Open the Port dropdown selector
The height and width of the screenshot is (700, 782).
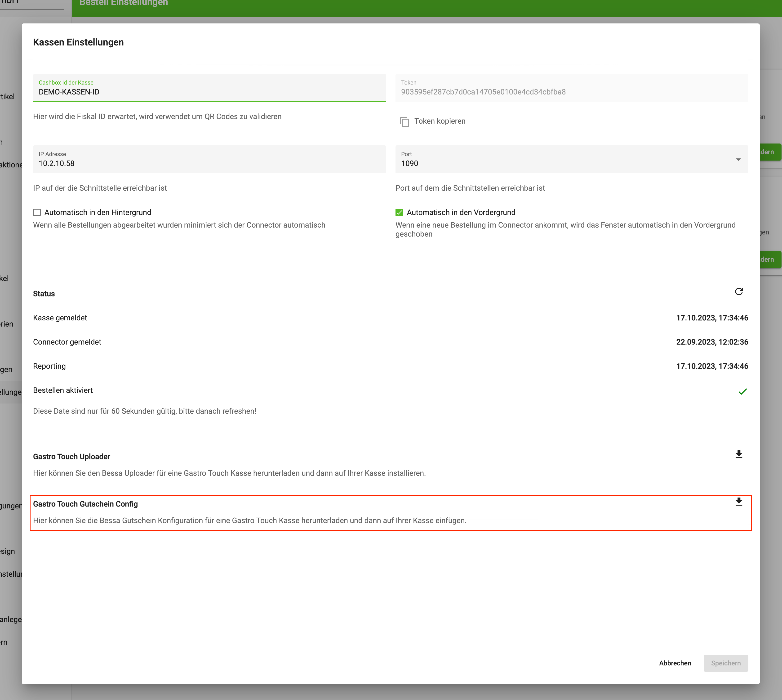[x=738, y=159]
